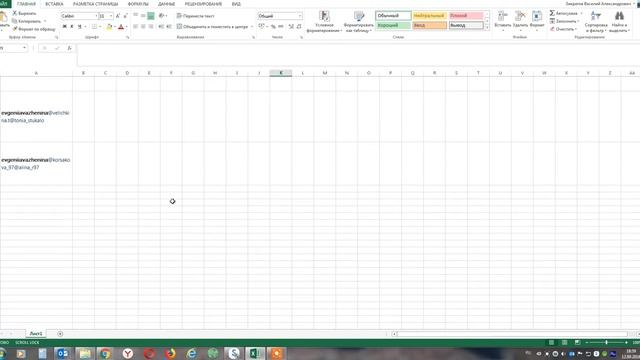Screen dimensions: 640x360
Task: Select the Лист1 sheet tab
Action: pyautogui.click(x=36, y=333)
